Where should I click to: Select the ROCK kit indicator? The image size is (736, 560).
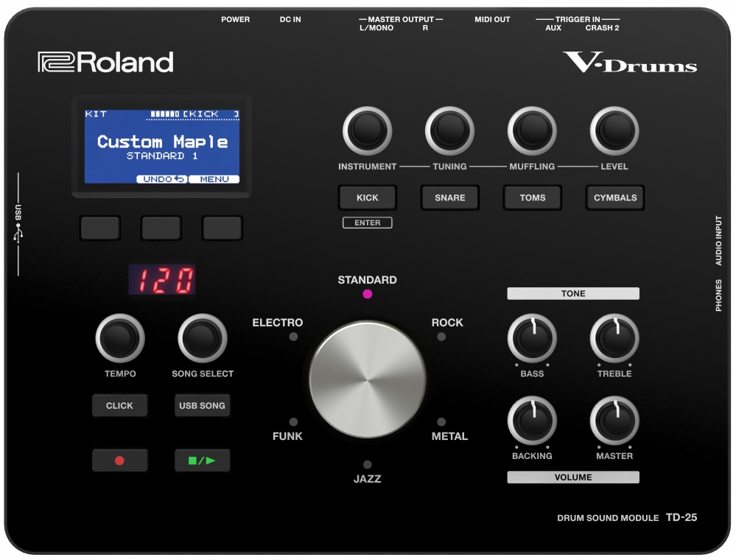tap(441, 337)
